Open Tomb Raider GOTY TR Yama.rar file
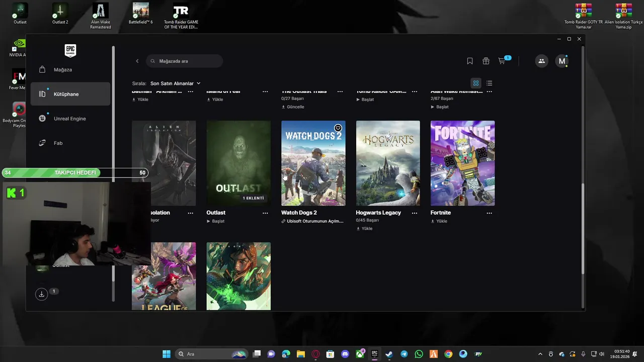 584,16
